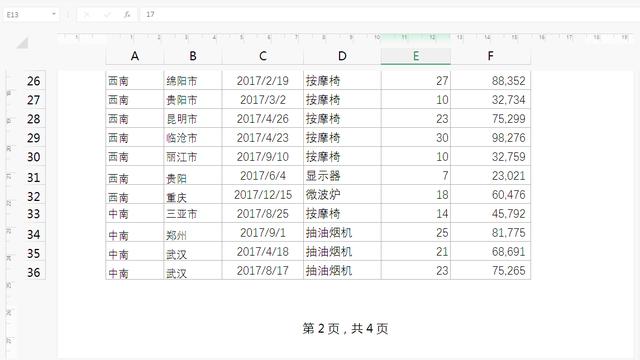Click cell containing 郑州

coord(193,232)
